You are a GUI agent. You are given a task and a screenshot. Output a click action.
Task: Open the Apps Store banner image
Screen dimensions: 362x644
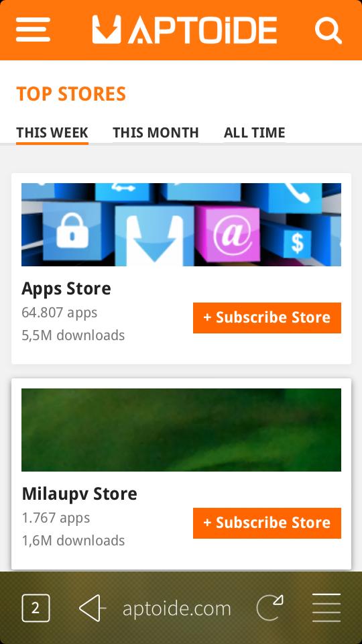pos(181,225)
